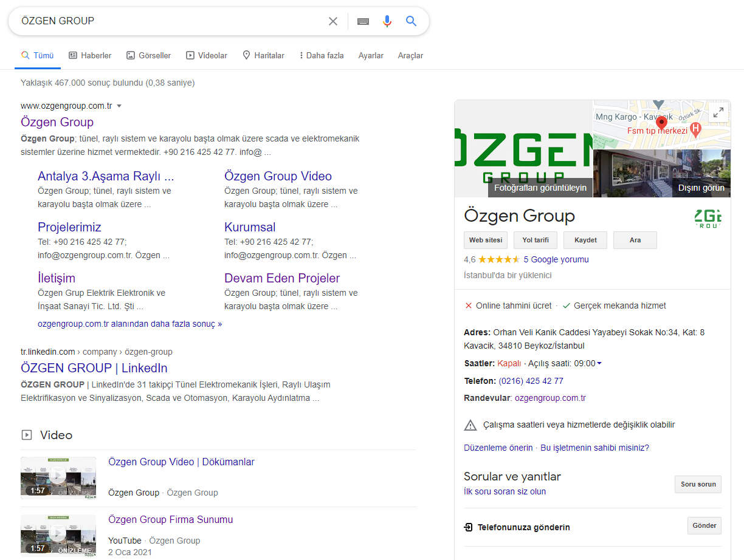Click the star rating icons

tap(499, 259)
